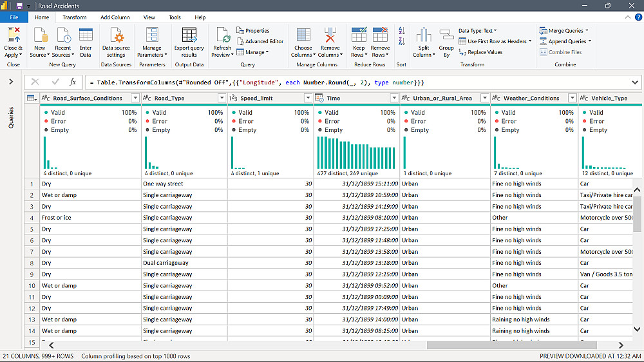Click the Close & Apply icon

point(13,36)
